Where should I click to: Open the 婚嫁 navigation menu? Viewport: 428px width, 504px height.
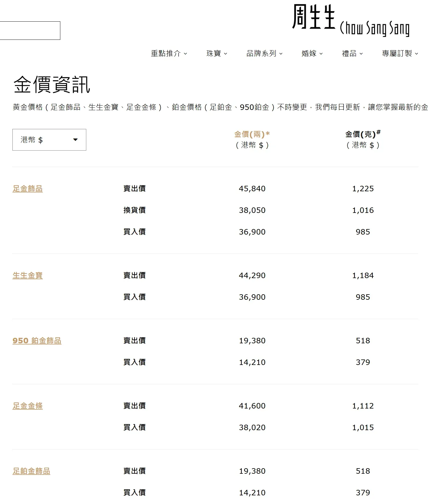pos(312,53)
